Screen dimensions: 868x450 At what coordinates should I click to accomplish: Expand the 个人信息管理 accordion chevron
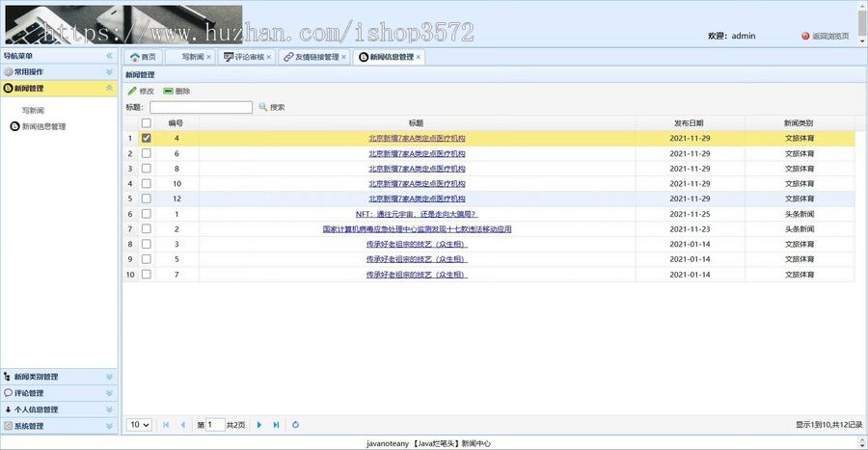[109, 410]
